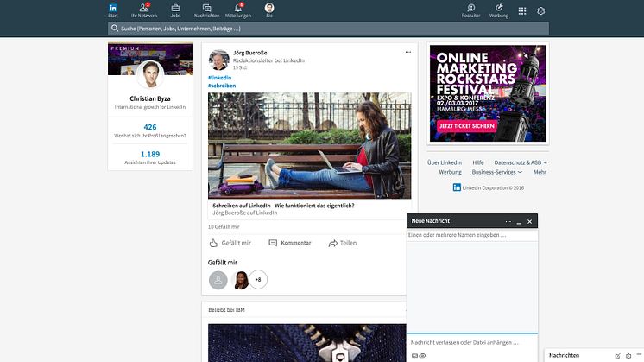644x362 pixels.
Task: Follow the #linkedin hashtag
Action: click(220, 78)
